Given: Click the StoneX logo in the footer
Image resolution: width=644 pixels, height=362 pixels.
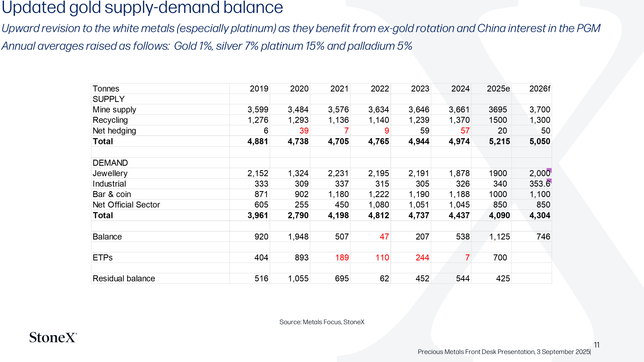Looking at the screenshot, I should (x=53, y=337).
